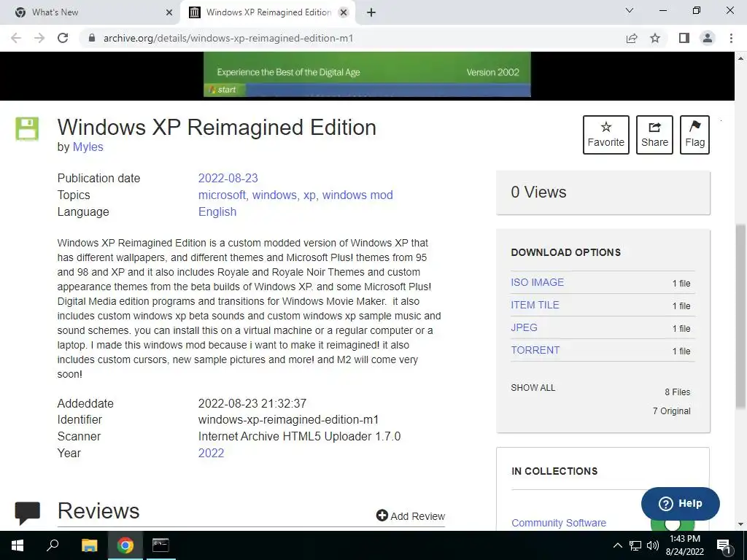Open the Windows Start menu
747x560 pixels.
[x=18, y=545]
